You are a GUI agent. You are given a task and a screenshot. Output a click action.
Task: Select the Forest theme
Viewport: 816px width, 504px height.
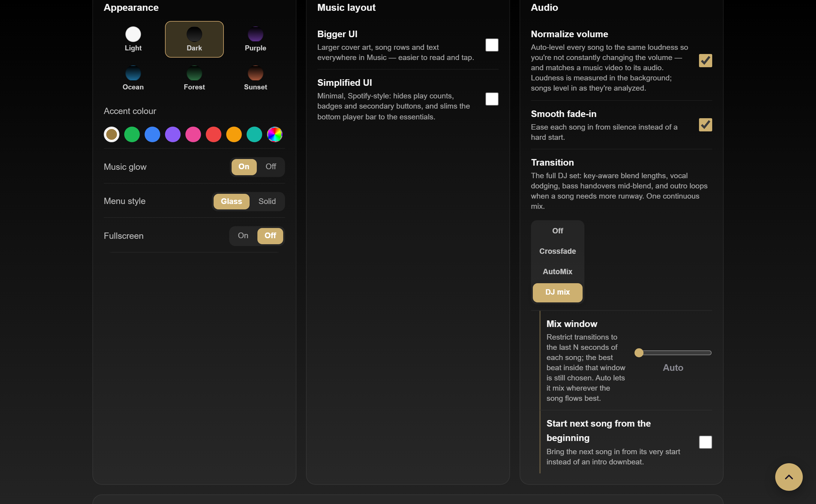[x=194, y=78]
